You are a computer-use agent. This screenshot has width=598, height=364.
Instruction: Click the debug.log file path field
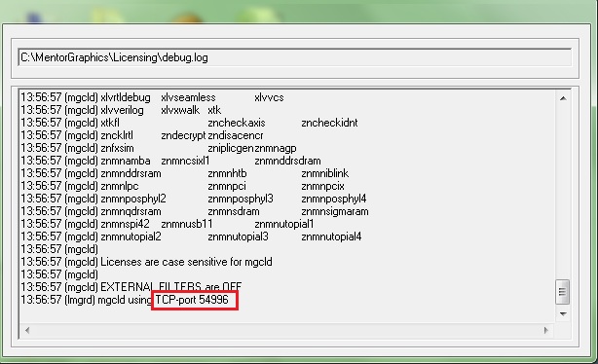click(294, 58)
